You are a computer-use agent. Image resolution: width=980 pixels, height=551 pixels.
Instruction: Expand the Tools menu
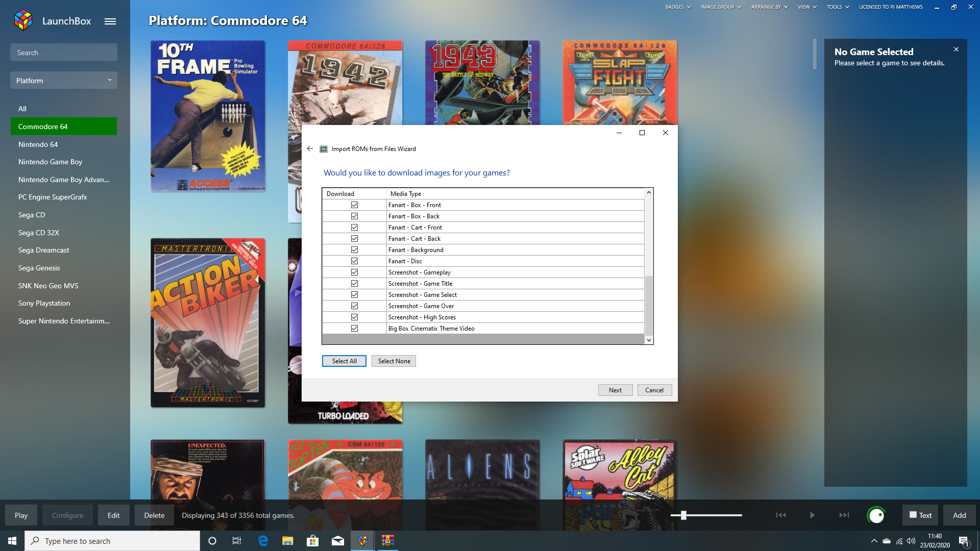(x=838, y=7)
